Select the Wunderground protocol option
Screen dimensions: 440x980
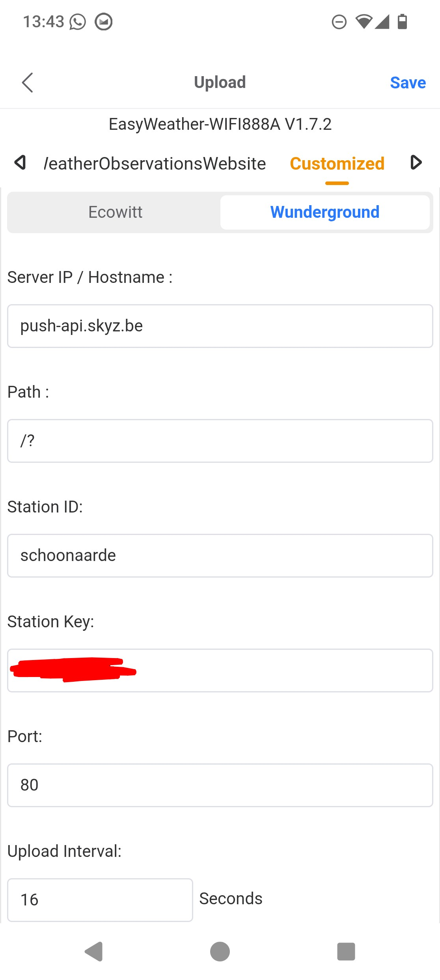tap(324, 212)
